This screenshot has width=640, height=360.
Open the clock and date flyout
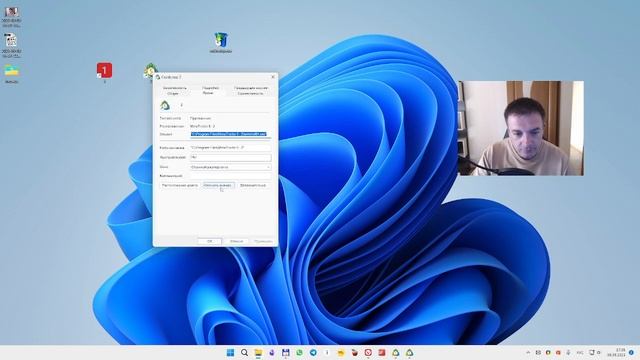(616, 353)
